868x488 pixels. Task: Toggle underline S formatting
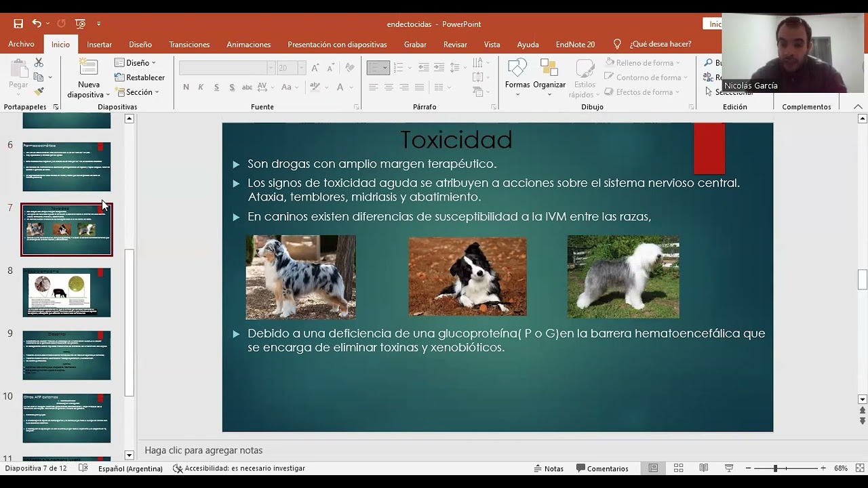(216, 87)
